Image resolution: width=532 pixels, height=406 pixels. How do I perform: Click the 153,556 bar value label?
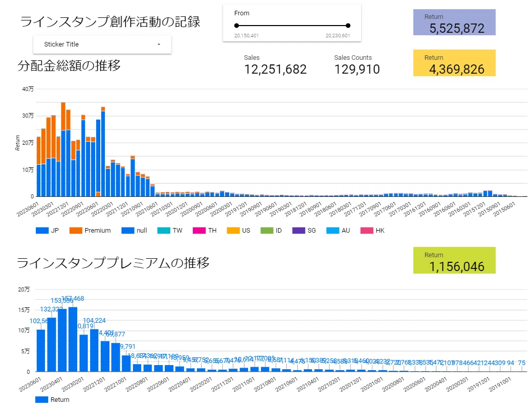[x=62, y=301]
